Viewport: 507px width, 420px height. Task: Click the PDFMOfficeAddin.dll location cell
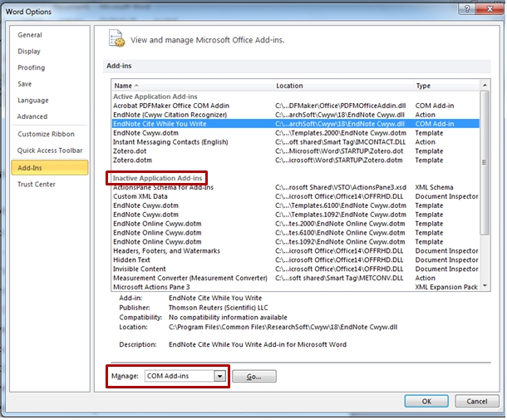pyautogui.click(x=341, y=106)
